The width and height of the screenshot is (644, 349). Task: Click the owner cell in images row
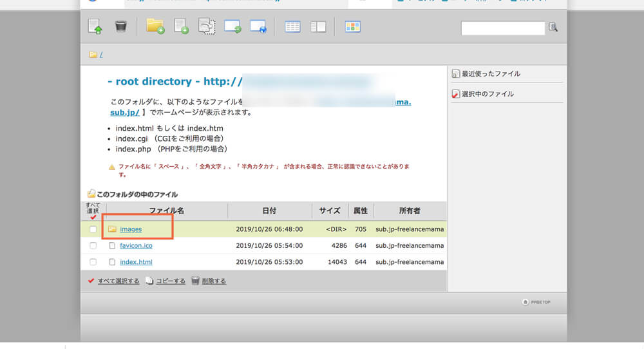coord(410,229)
